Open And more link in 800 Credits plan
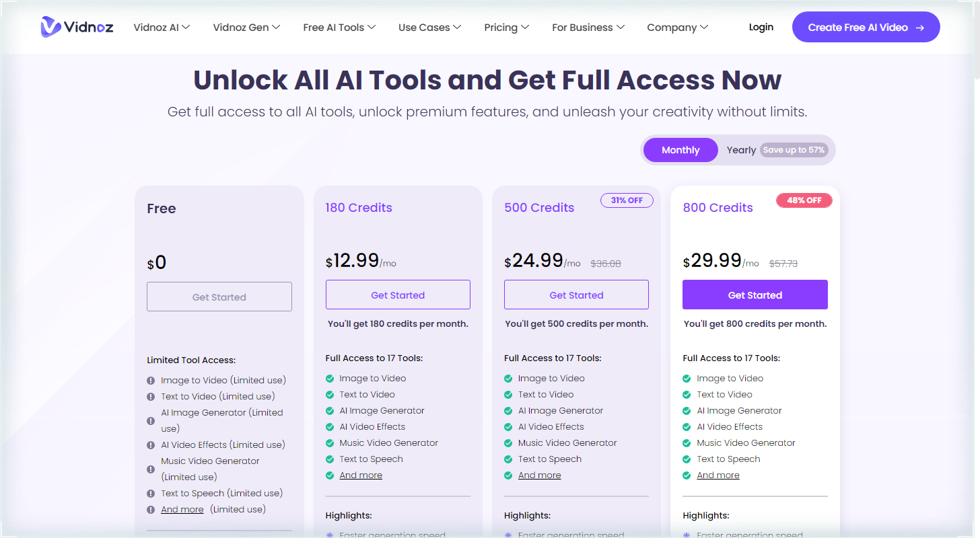980x538 pixels. coord(718,475)
